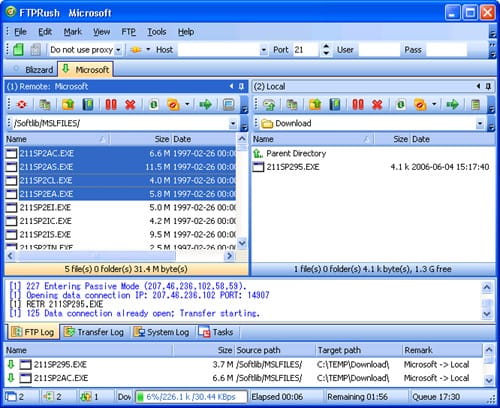Viewport: 500px width, 408px height.
Task: Open Parent Directory in Local pane
Action: 290,154
